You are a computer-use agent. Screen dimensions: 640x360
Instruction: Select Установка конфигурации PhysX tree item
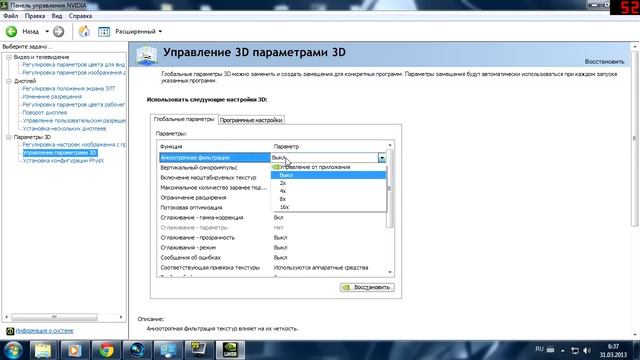(63, 161)
